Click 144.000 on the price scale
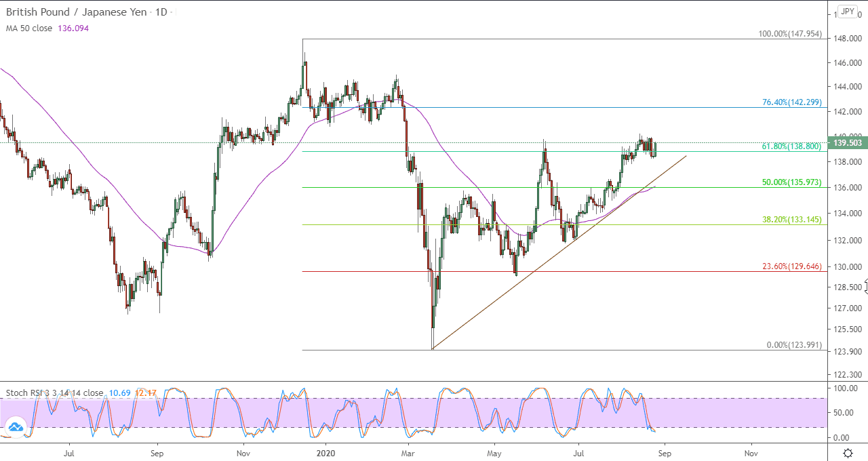868x461 pixels. coord(847,87)
